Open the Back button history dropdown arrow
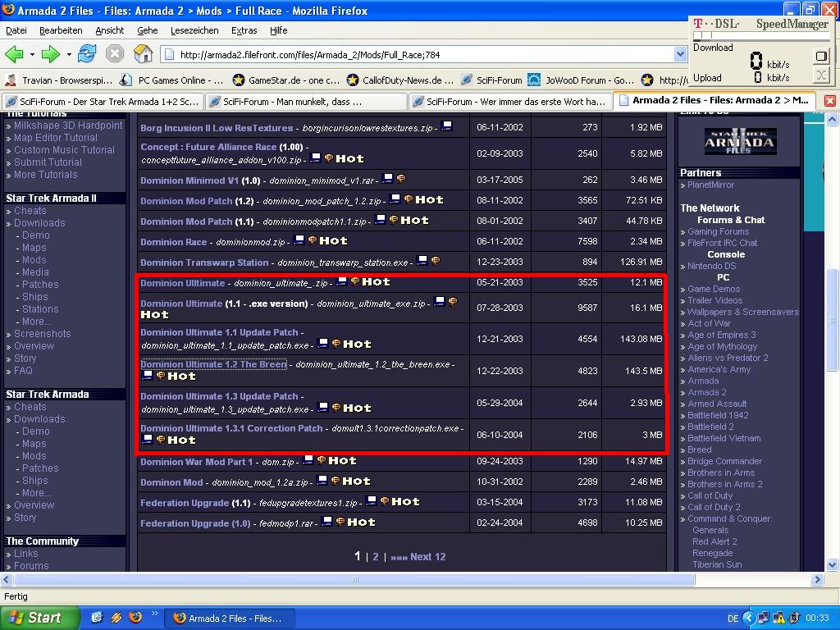 (32, 55)
